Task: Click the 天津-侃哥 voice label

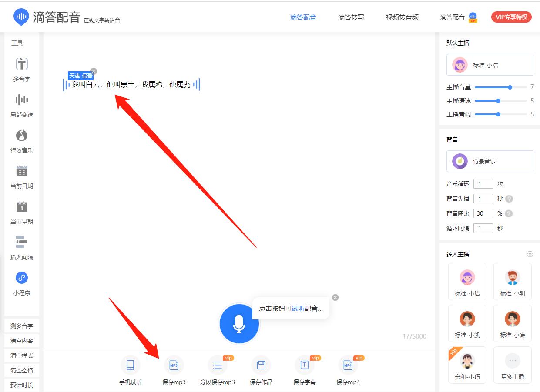Action: (80, 76)
